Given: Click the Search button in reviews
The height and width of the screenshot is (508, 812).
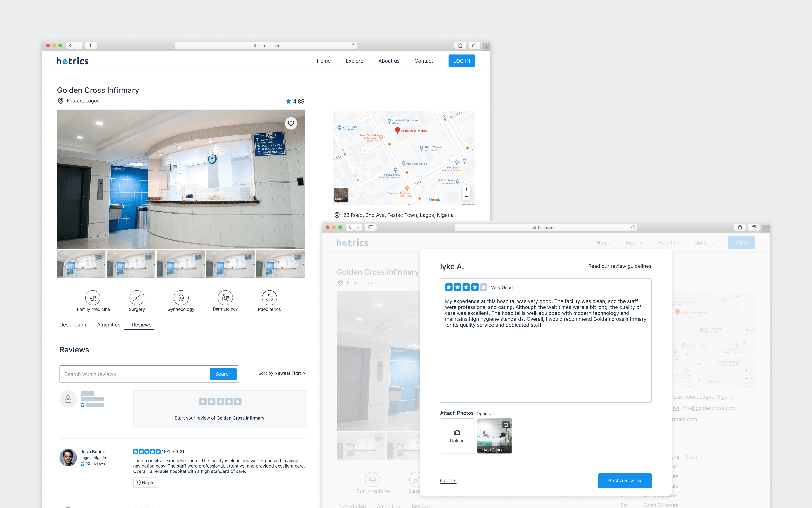Looking at the screenshot, I should tap(223, 374).
